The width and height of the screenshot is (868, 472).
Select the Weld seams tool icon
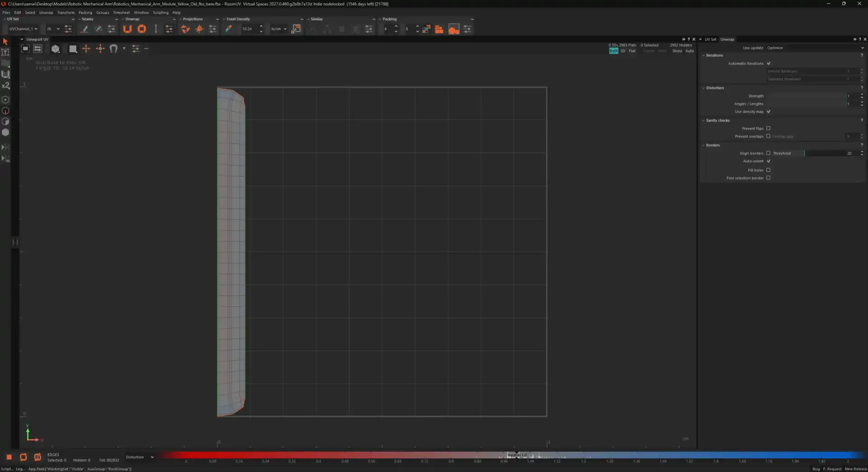98,29
